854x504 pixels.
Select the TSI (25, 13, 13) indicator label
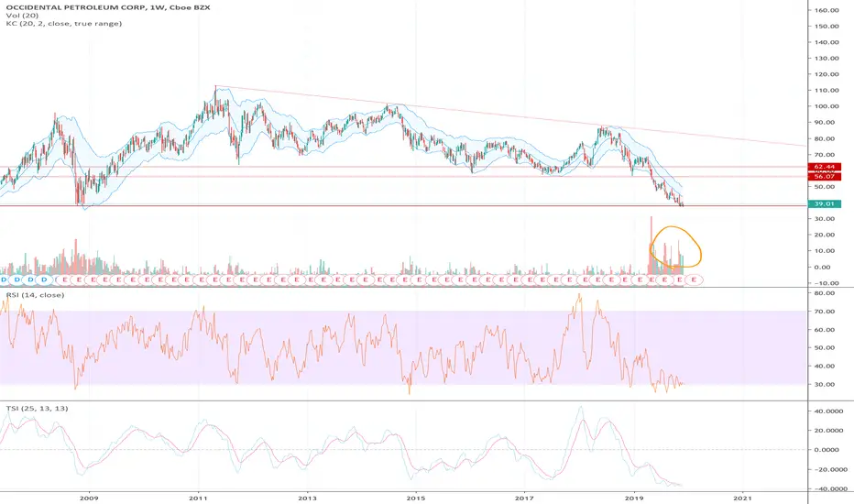[37, 408]
